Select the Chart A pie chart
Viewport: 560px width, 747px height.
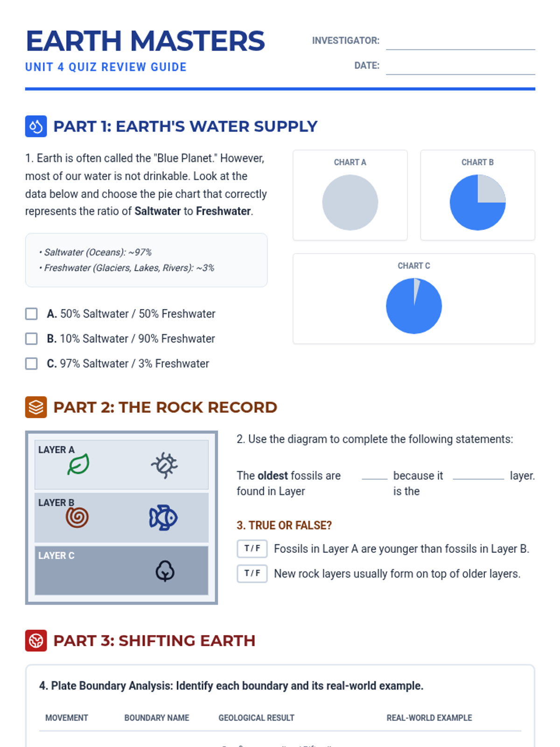coord(350,203)
